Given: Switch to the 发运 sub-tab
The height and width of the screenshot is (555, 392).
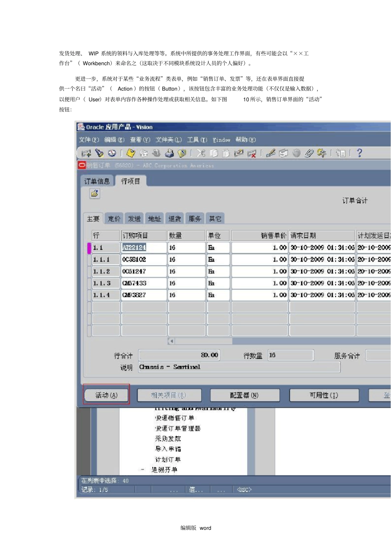Looking at the screenshot, I should point(134,219).
